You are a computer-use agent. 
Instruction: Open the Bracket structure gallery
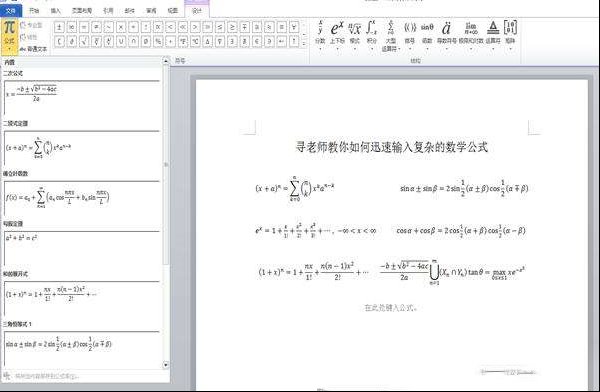point(410,34)
